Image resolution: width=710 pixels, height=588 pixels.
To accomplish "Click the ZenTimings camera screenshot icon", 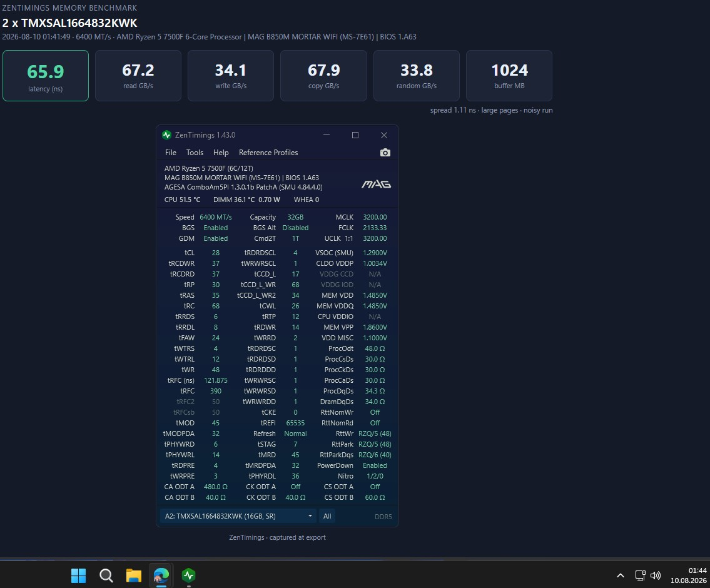I will (385, 153).
